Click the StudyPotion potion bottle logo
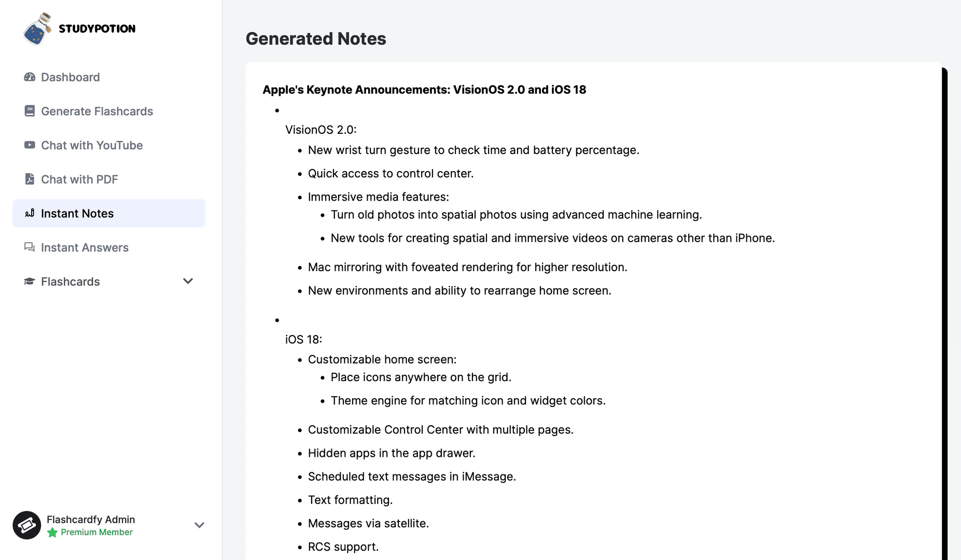Image resolution: width=961 pixels, height=560 pixels. tap(37, 30)
